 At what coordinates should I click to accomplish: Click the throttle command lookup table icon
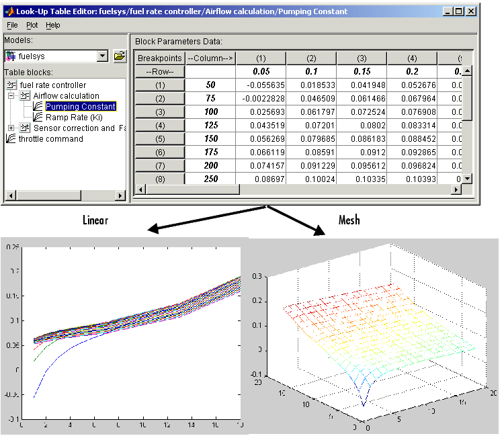click(x=11, y=139)
